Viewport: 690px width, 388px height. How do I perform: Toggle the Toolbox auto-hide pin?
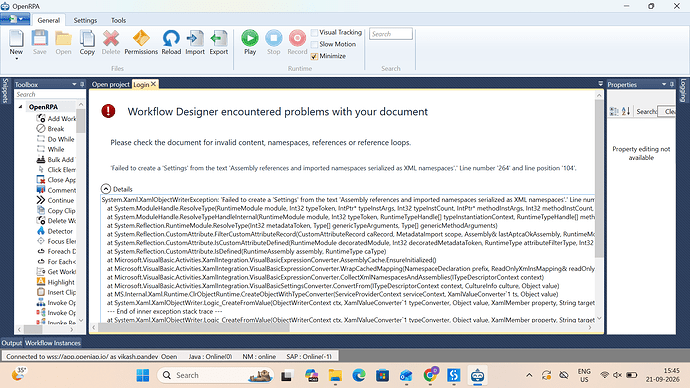[82, 84]
